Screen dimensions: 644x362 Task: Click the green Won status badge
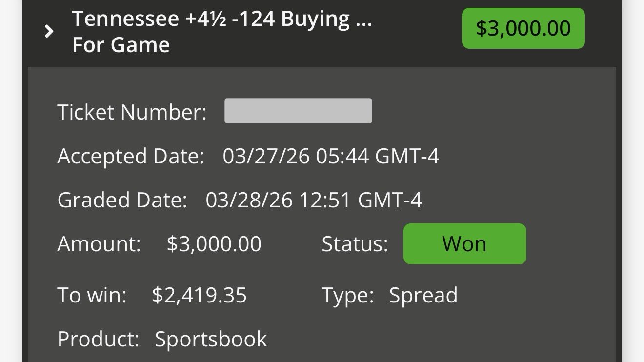[464, 244]
